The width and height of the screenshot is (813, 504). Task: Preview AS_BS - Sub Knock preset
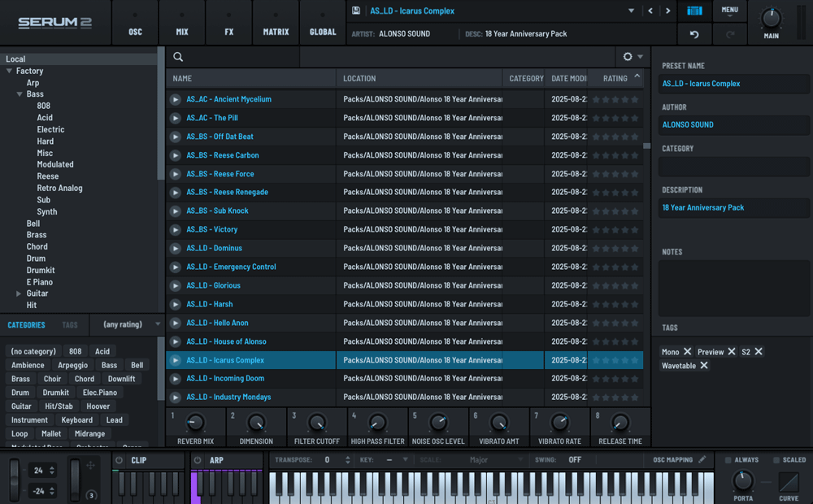tap(176, 211)
